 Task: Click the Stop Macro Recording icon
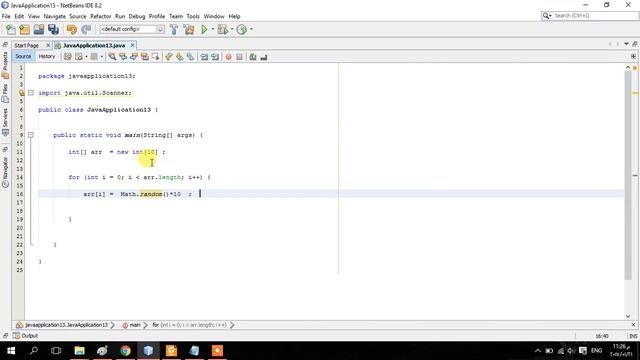coord(240,57)
